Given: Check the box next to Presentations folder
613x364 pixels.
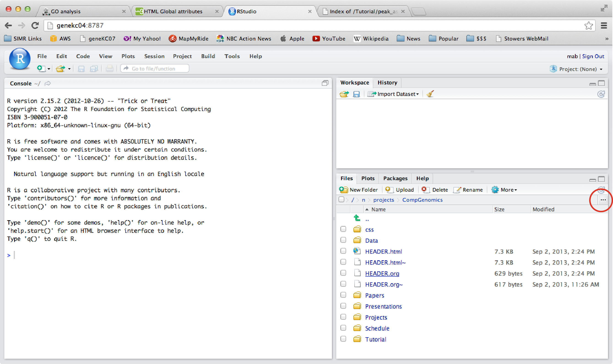Looking at the screenshot, I should click(343, 306).
